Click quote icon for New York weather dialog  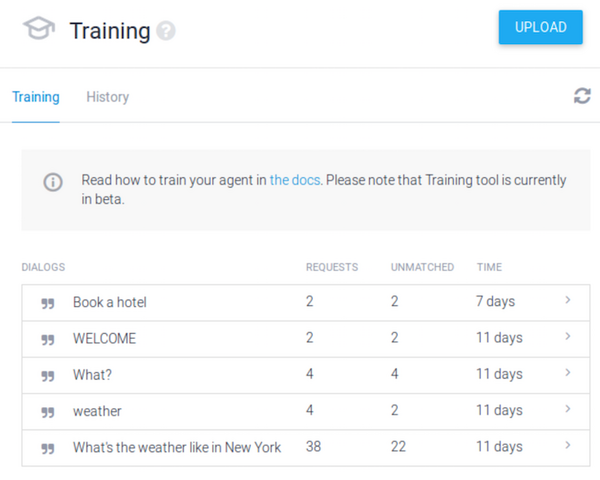pos(48,448)
